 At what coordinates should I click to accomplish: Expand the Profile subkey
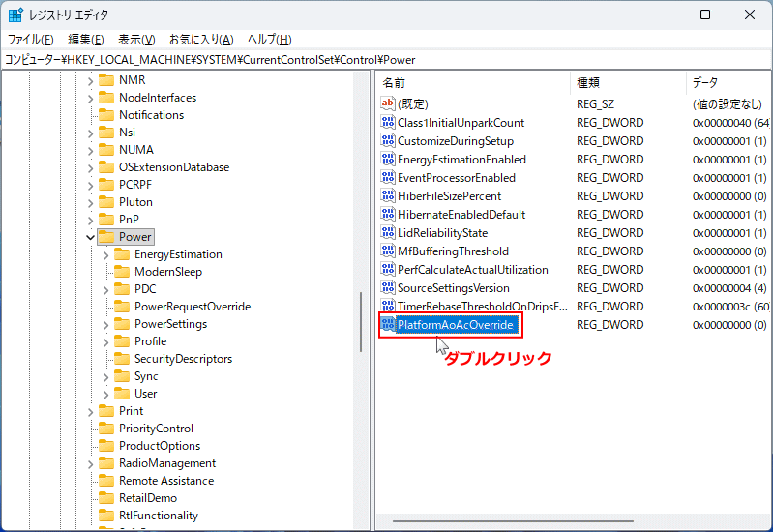106,341
